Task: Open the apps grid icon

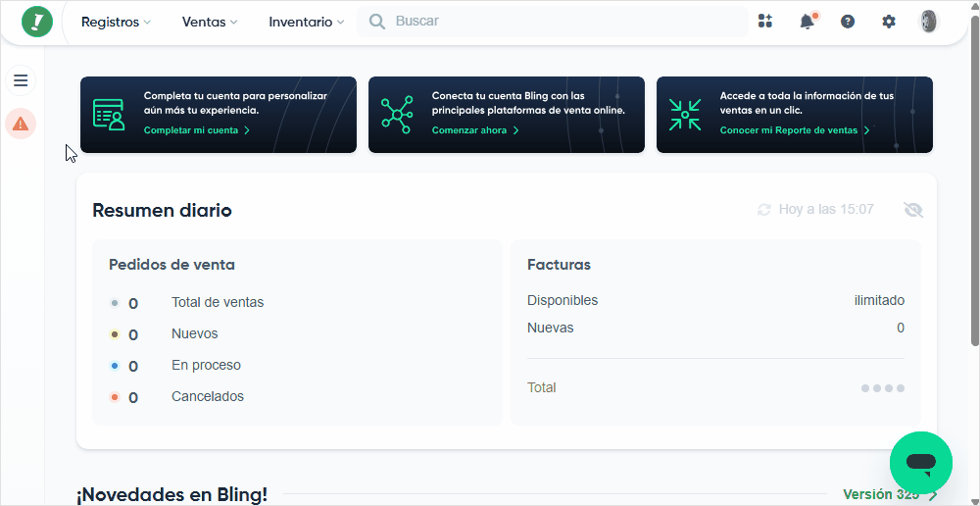Action: point(765,22)
